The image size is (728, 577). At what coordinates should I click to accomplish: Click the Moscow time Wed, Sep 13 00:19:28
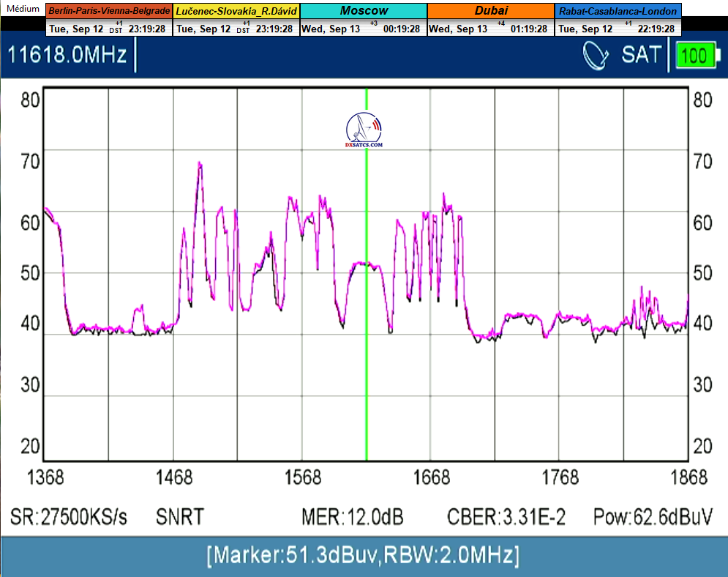[363, 29]
